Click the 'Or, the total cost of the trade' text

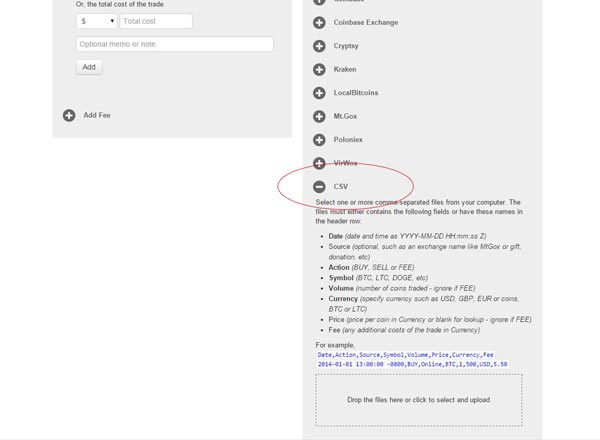click(x=120, y=4)
